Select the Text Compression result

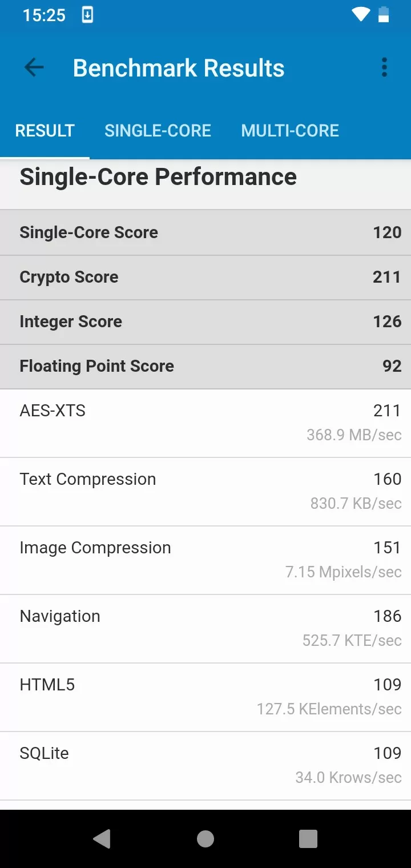pyautogui.click(x=205, y=491)
